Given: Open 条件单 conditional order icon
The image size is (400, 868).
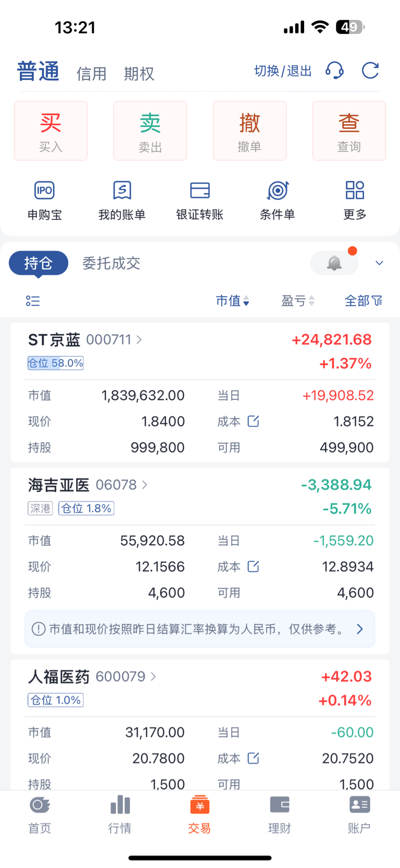Looking at the screenshot, I should [x=278, y=191].
